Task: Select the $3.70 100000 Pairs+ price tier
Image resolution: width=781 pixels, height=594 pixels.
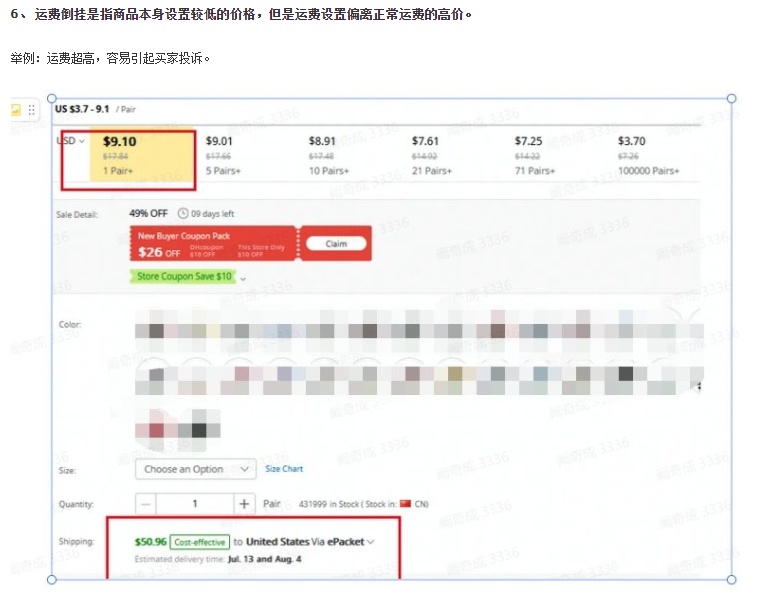Action: tap(647, 155)
